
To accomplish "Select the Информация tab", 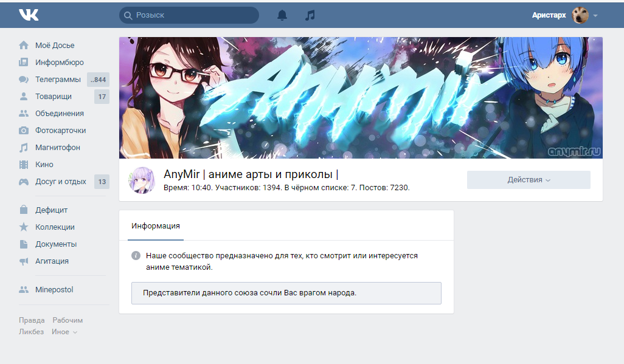I will pyautogui.click(x=156, y=226).
